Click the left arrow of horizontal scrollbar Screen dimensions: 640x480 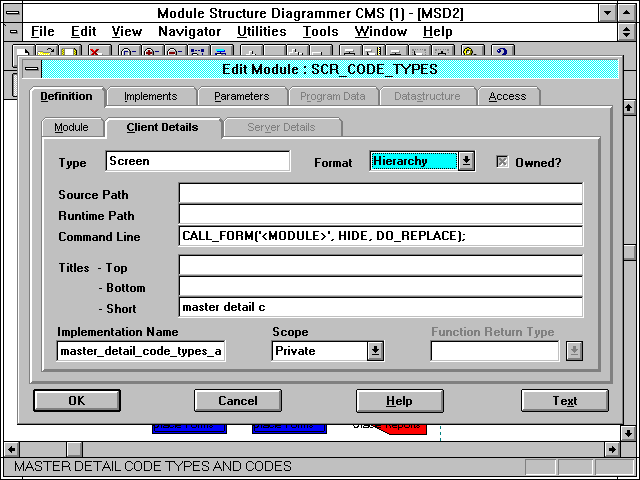click(11, 448)
